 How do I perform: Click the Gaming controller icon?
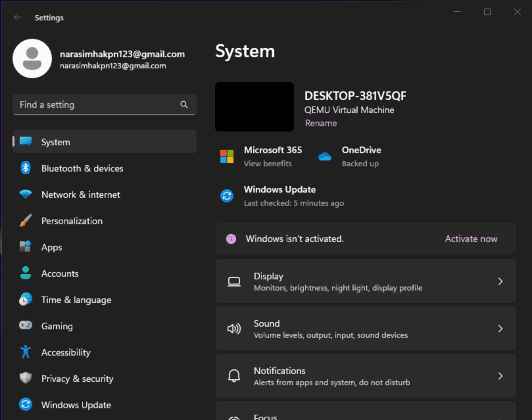click(26, 326)
